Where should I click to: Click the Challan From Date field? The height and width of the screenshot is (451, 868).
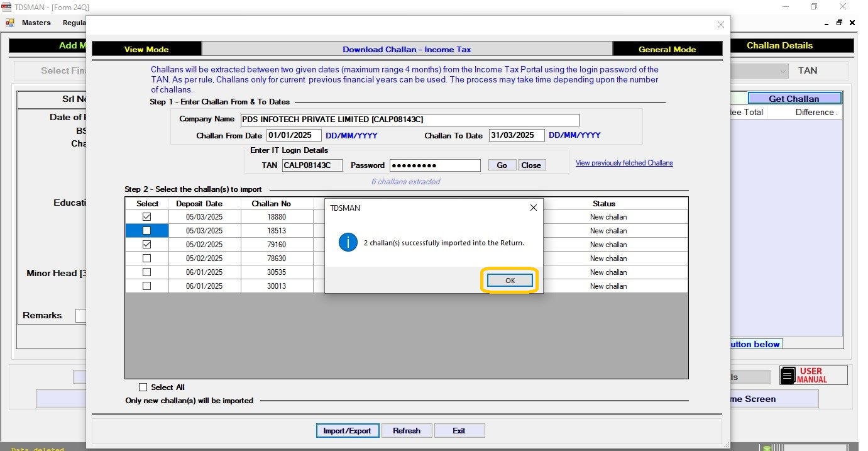coord(294,135)
